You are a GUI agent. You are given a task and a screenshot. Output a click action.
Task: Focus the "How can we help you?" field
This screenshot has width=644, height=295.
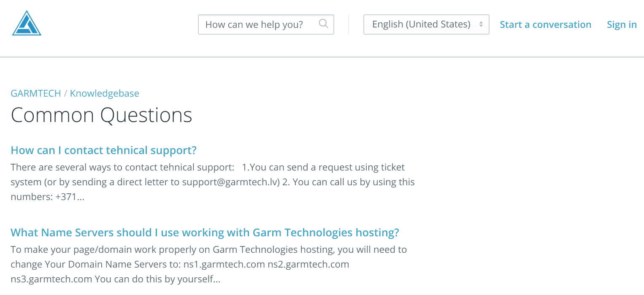[266, 24]
